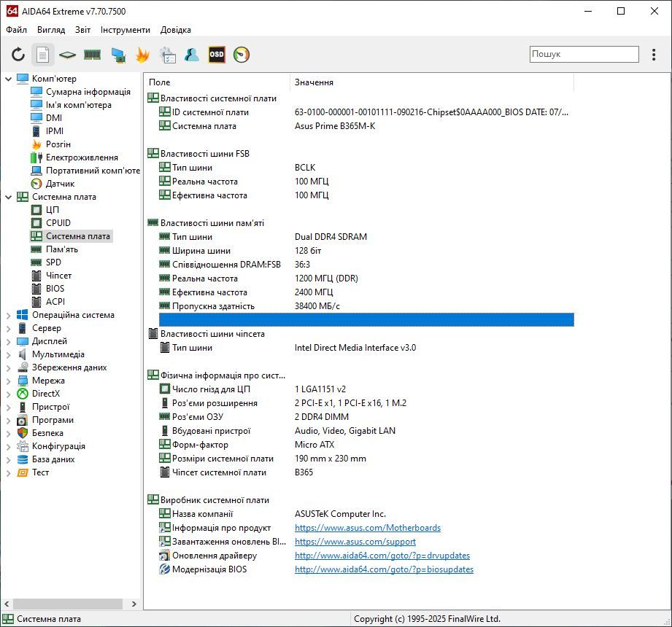Collapse the Комп'ютер tree node
This screenshot has width=672, height=627.
pyautogui.click(x=8, y=79)
